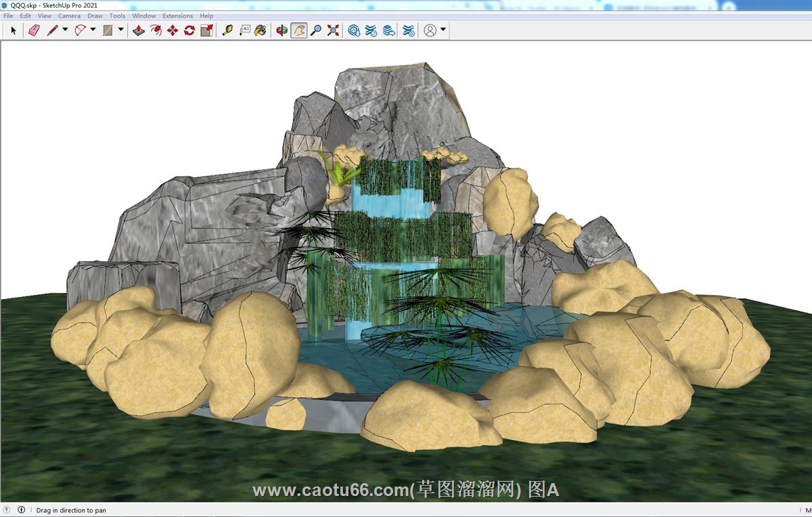Expand the account dropdown arrow
This screenshot has width=812, height=517.
click(443, 30)
